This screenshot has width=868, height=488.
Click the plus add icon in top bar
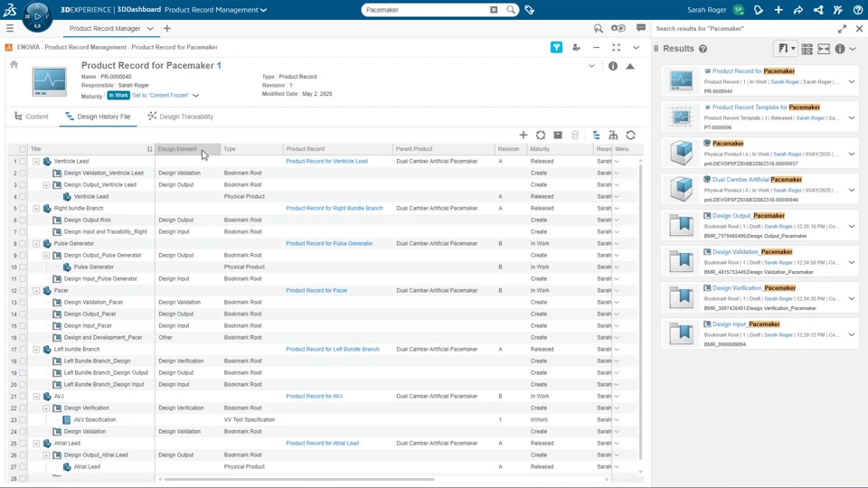pyautogui.click(x=778, y=9)
